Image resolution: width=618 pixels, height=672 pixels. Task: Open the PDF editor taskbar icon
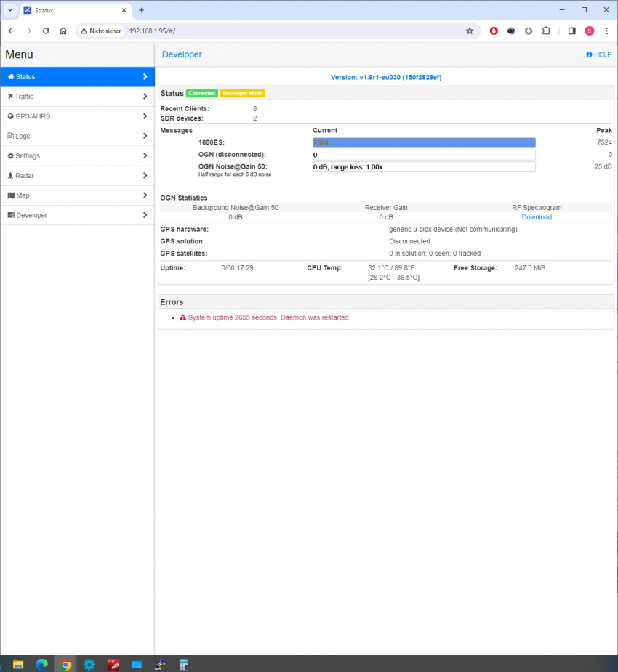click(x=113, y=665)
